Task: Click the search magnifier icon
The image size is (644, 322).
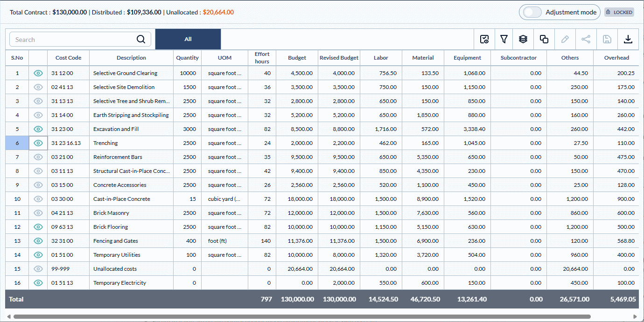Action: (x=141, y=40)
